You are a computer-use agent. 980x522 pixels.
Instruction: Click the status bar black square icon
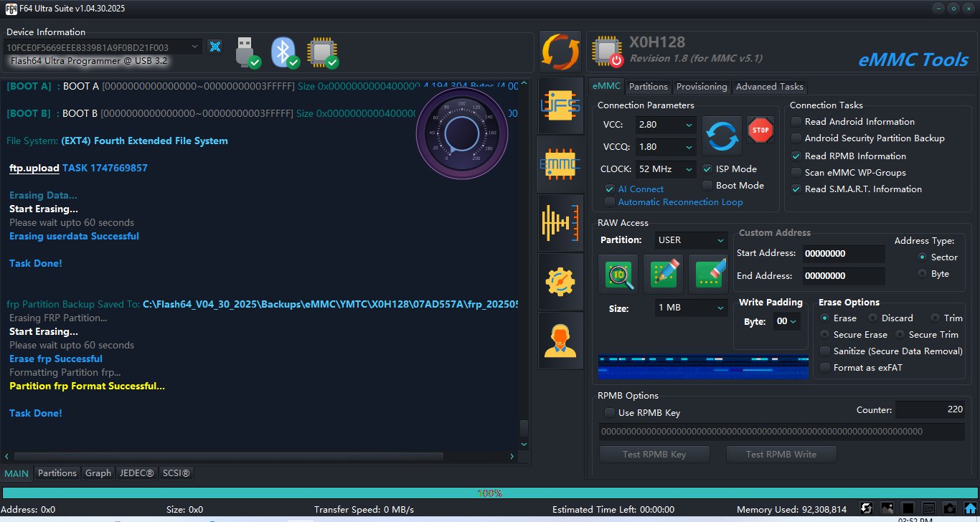(x=908, y=508)
